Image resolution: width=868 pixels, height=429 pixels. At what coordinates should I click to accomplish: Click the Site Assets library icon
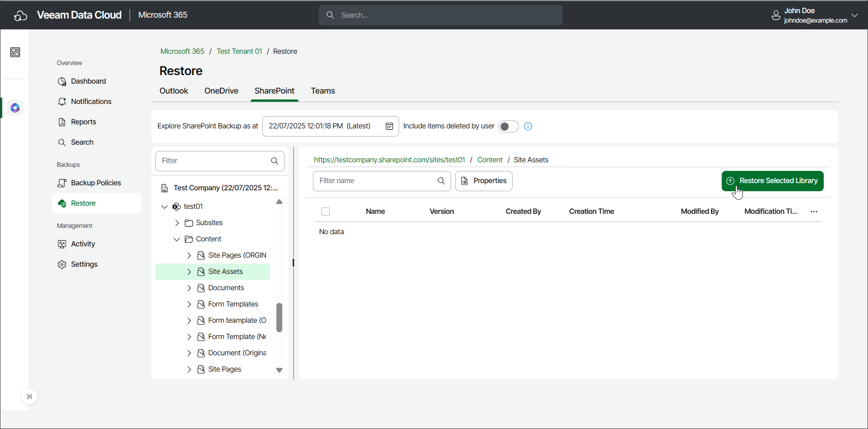(x=201, y=272)
